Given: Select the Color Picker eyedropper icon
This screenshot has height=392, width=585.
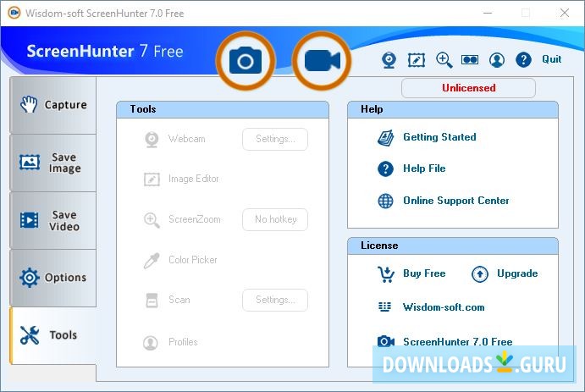Looking at the screenshot, I should click(152, 260).
